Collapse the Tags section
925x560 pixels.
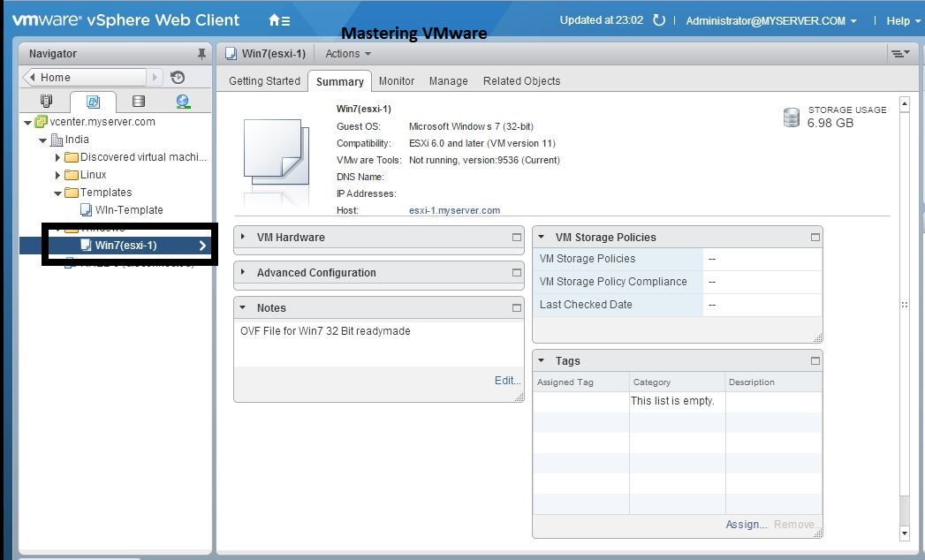541,360
